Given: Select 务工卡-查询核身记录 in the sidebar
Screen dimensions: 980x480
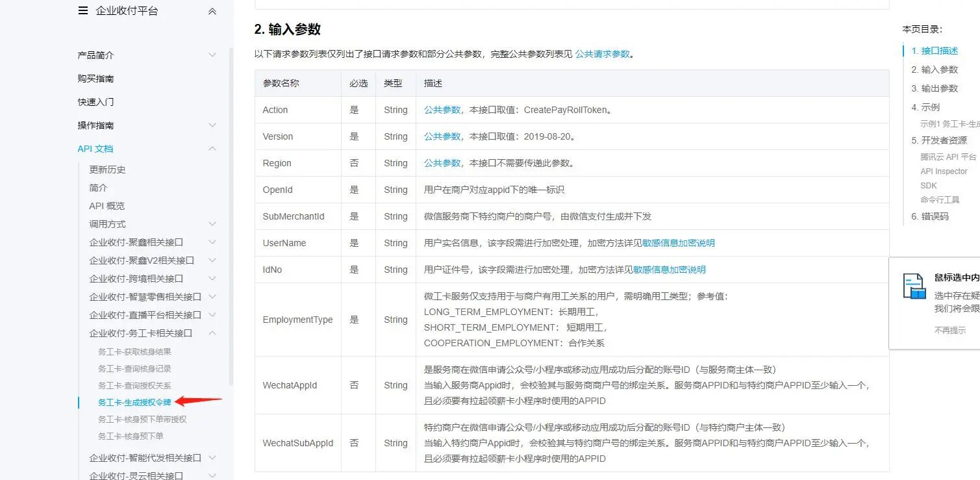Looking at the screenshot, I should [134, 369].
